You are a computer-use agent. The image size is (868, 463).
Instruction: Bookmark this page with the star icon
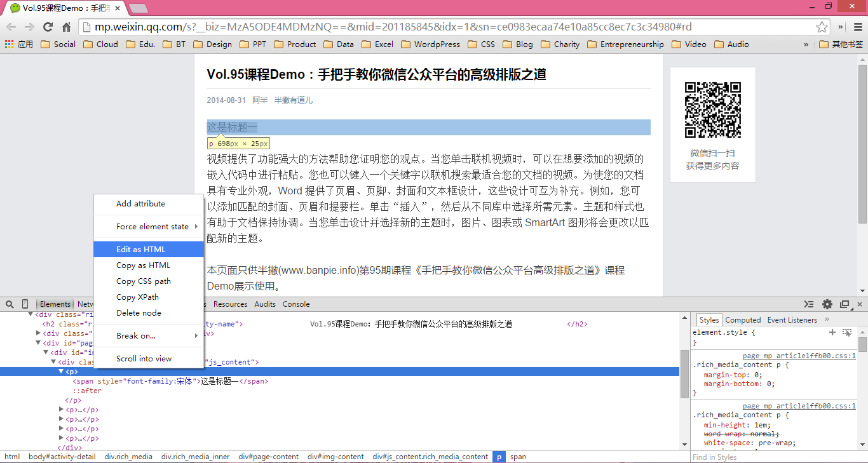coord(822,27)
